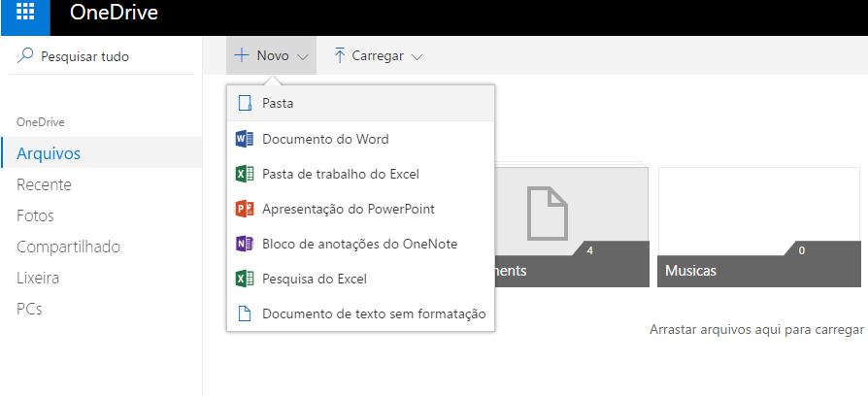Click the Word icon in the menu
This screenshot has height=396, width=868.
pos(244,139)
